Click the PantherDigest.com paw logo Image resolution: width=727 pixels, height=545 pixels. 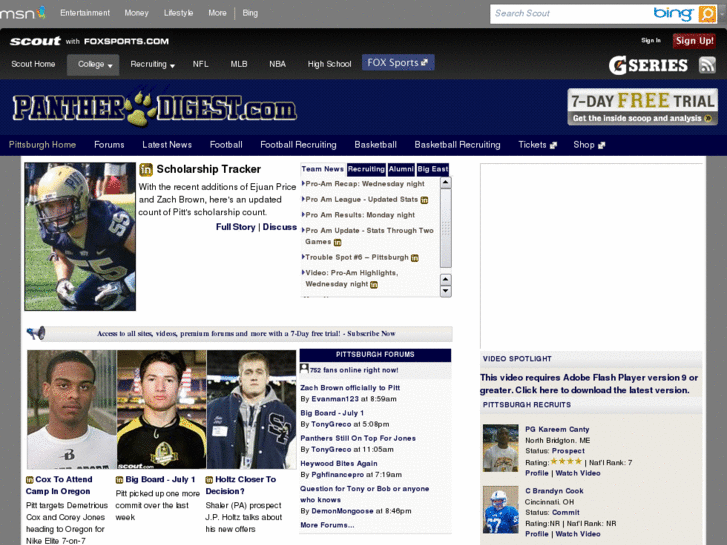click(x=155, y=109)
